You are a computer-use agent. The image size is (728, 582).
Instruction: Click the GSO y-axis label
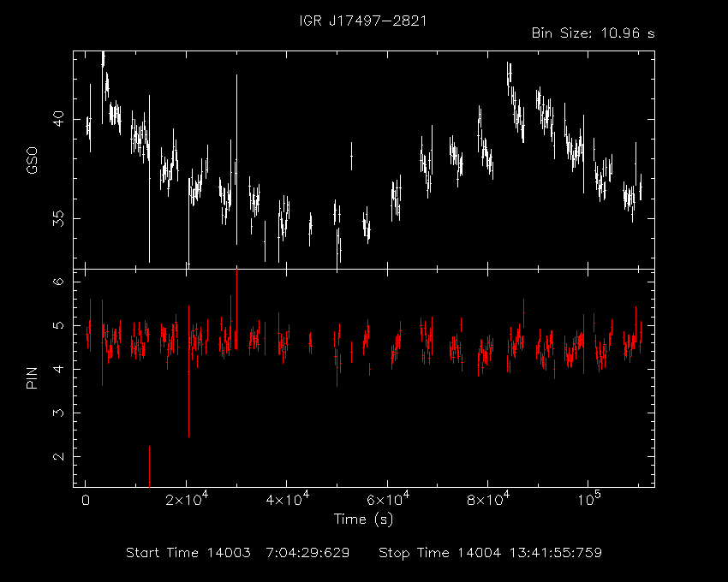click(x=32, y=161)
